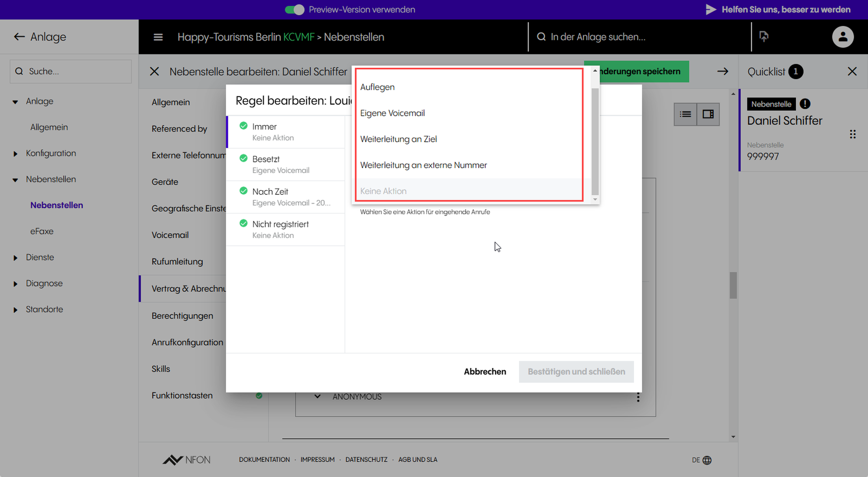Open Daniel Schiffer quicklist drag handle dots
The image size is (868, 477).
pos(852,134)
